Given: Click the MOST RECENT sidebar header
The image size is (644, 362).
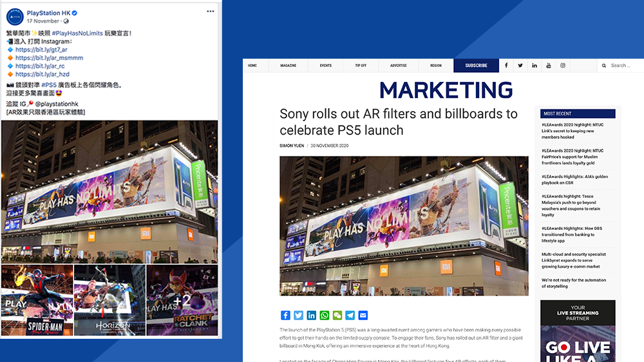Looking at the screenshot, I should coord(578,113).
